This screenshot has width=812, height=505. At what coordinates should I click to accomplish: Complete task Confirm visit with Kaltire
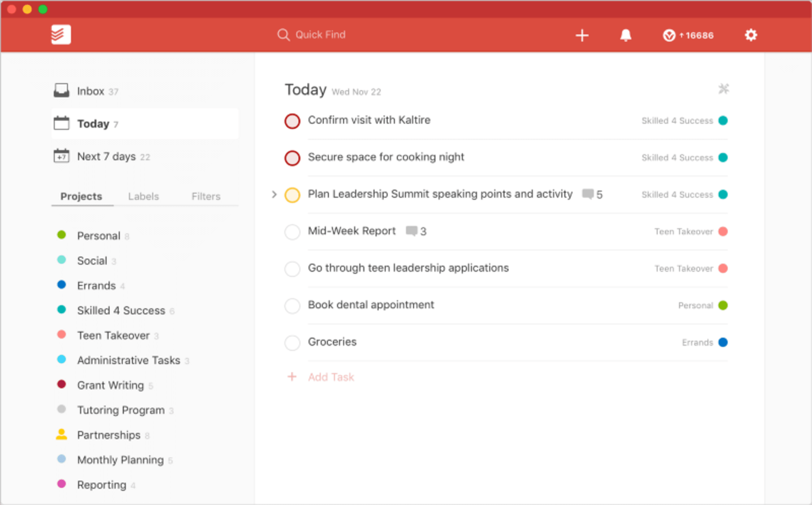[292, 121]
